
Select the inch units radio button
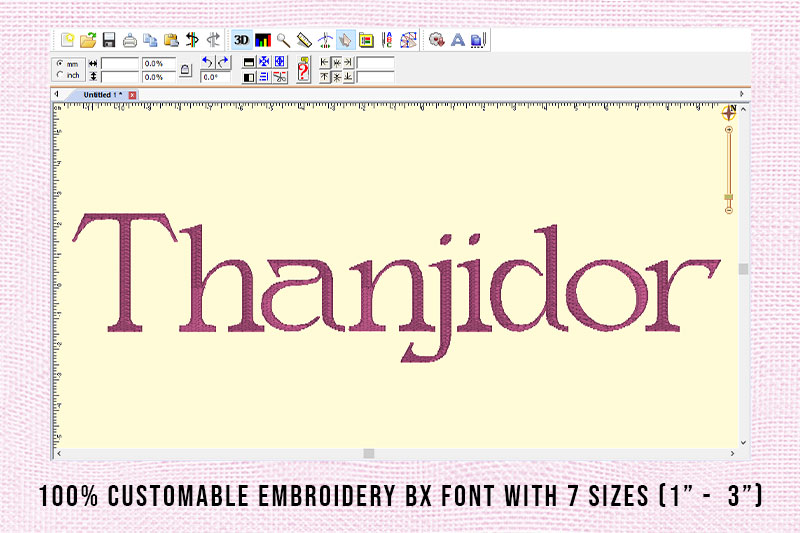[60, 75]
